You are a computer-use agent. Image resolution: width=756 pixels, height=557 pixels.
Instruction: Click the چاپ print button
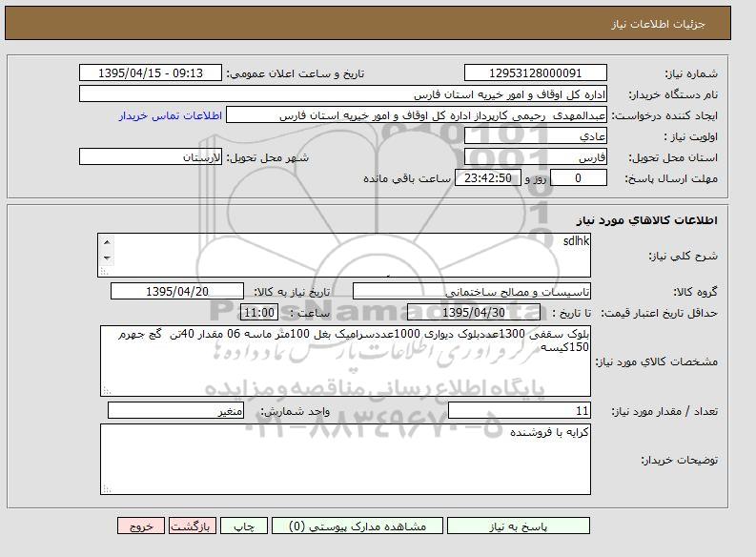click(x=244, y=526)
